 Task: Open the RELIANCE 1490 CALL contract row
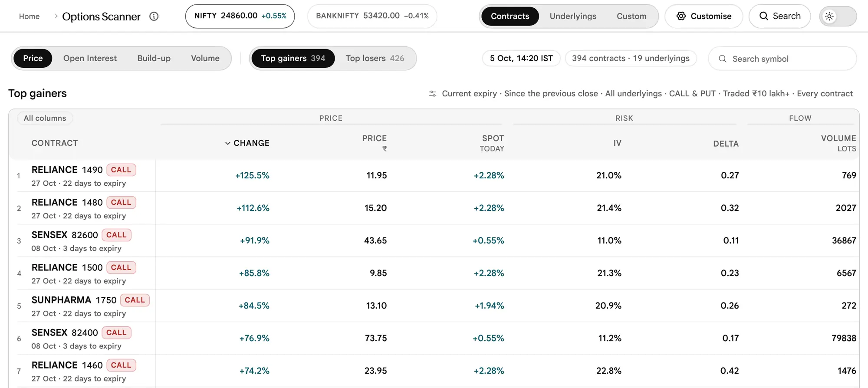coord(434,176)
